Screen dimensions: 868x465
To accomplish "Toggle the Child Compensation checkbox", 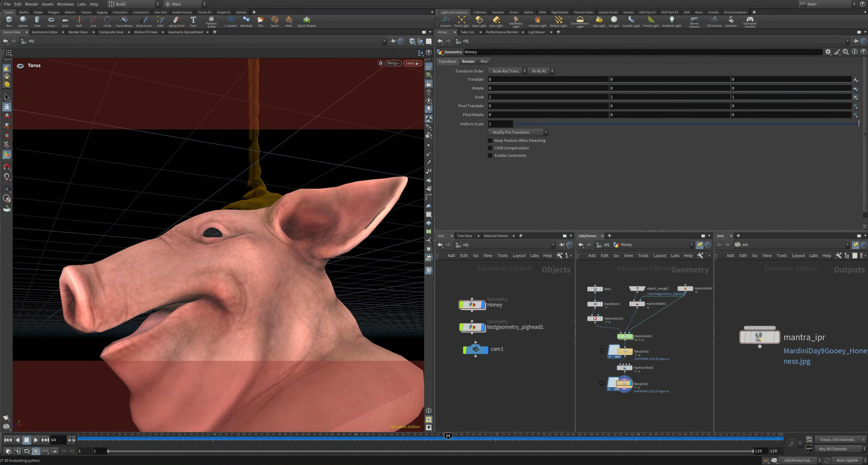I will tap(490, 148).
